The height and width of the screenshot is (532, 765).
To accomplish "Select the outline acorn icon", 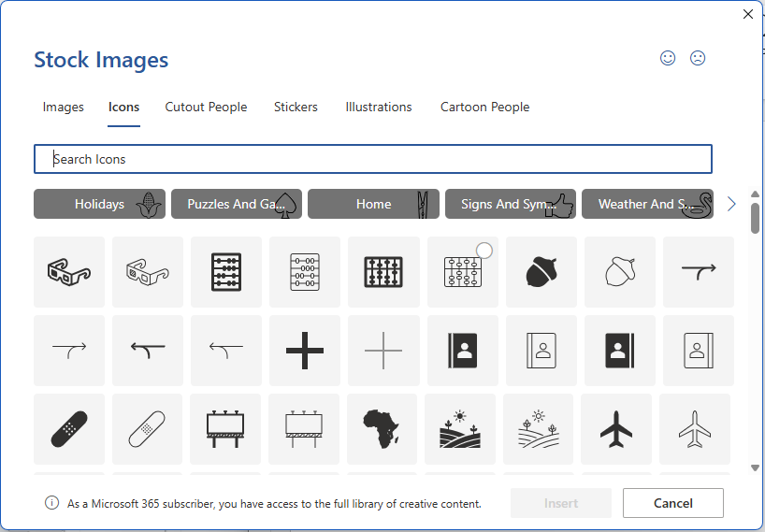I will pos(620,271).
